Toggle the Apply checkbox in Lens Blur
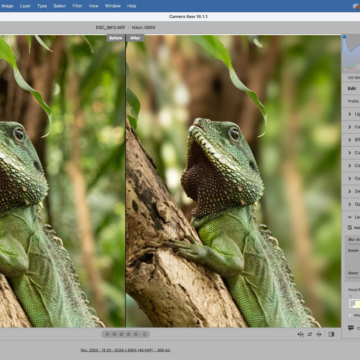This screenshot has height=360, width=360. [350, 228]
